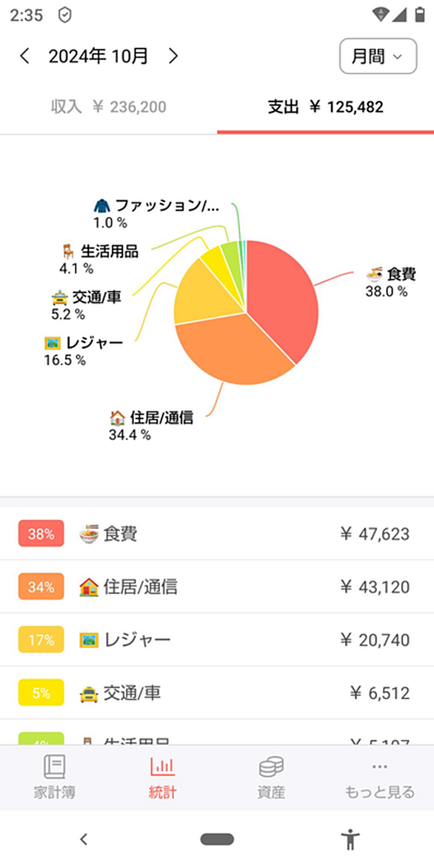Select the 支出 ¥125,482 tab
434x868 pixels.
[x=326, y=107]
